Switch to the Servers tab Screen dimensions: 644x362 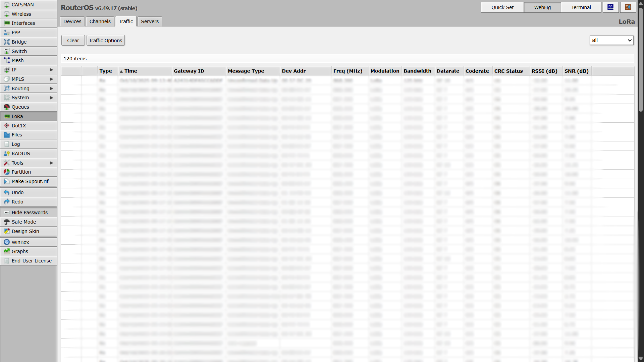[150, 21]
